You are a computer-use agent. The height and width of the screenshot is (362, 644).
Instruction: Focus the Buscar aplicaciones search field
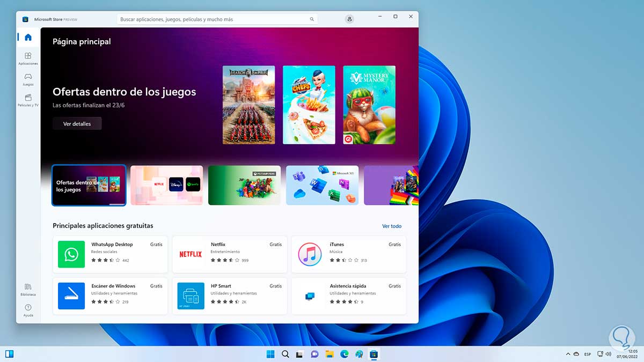pos(217,19)
